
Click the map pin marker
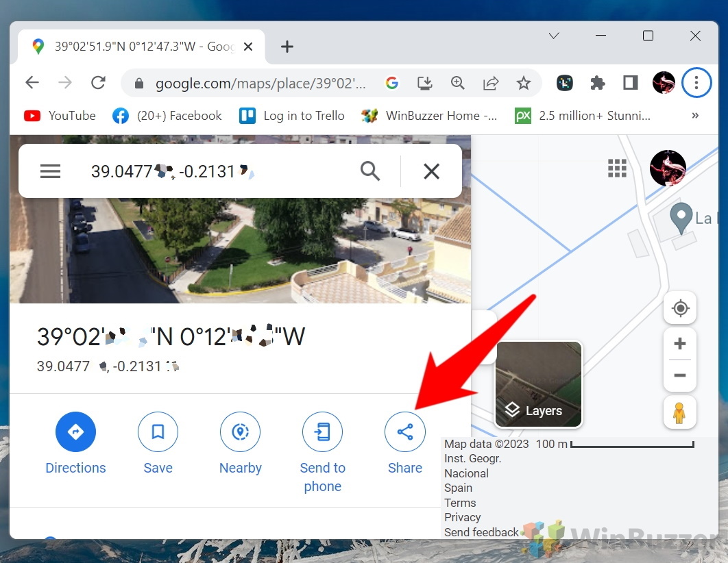[x=681, y=218]
